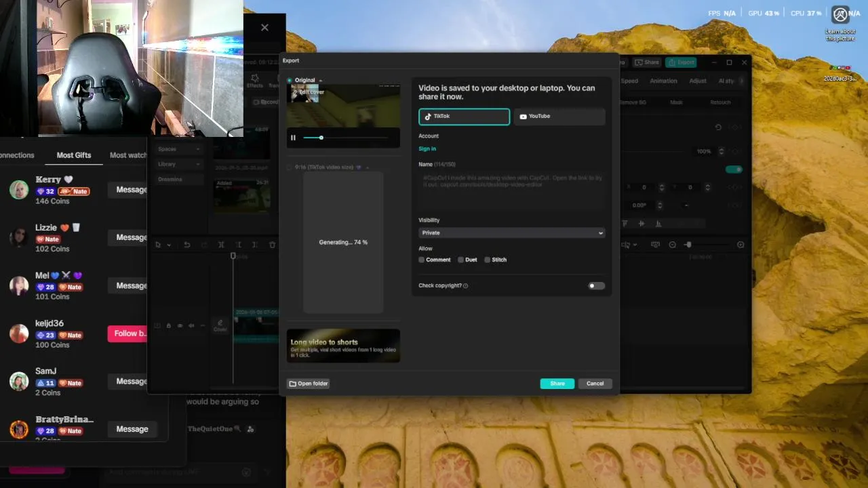Close the panel with the X icon
The height and width of the screenshot is (488, 868).
point(264,28)
